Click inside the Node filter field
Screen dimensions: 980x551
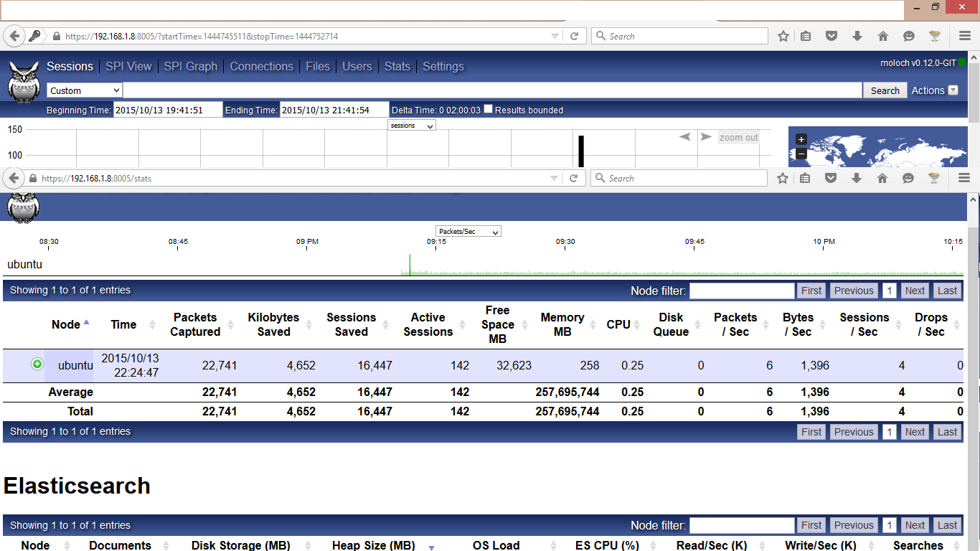tap(742, 290)
